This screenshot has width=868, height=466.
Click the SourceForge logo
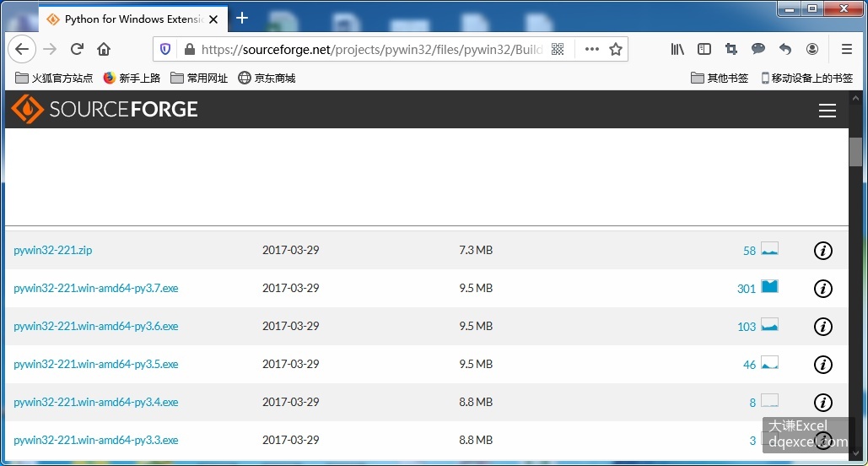pyautogui.click(x=105, y=109)
